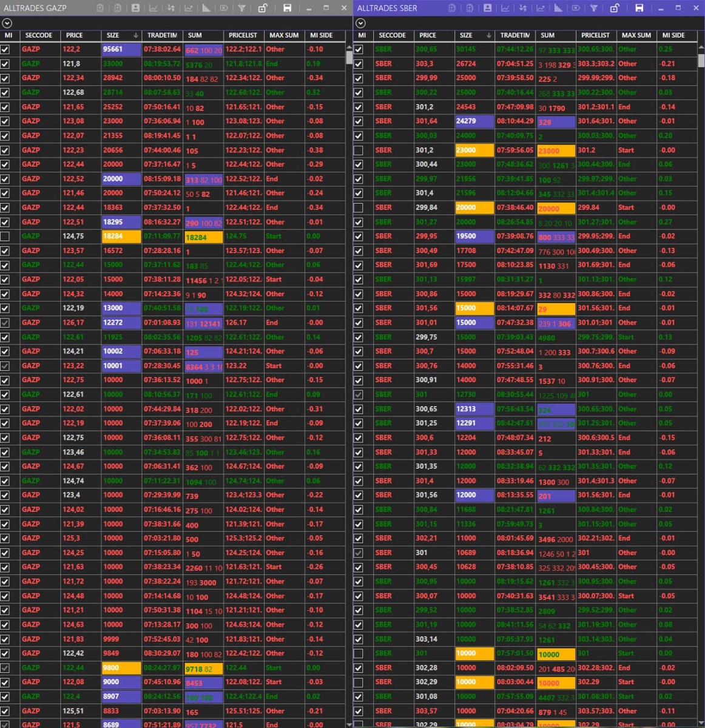Click scroll thumb in GAZP table scrollbar

[x=349, y=57]
